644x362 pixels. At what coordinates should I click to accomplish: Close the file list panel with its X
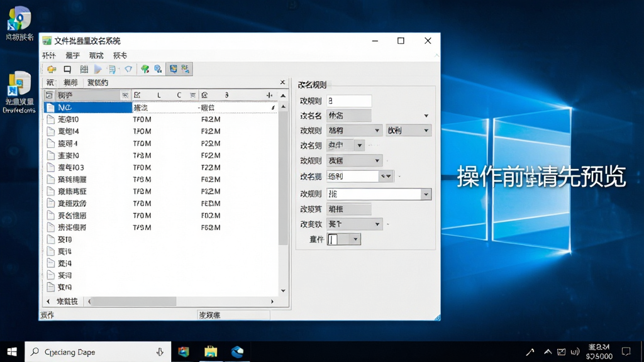coord(282,82)
